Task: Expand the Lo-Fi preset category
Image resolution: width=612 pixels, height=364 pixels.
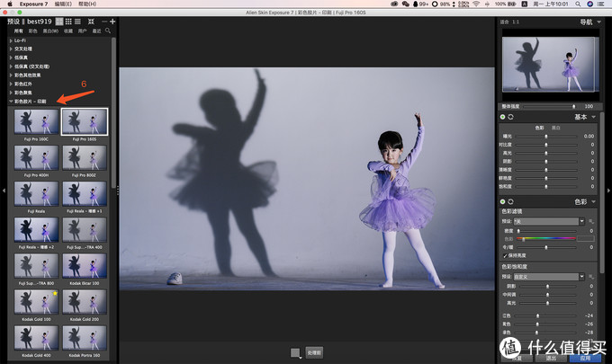Action: 11,41
